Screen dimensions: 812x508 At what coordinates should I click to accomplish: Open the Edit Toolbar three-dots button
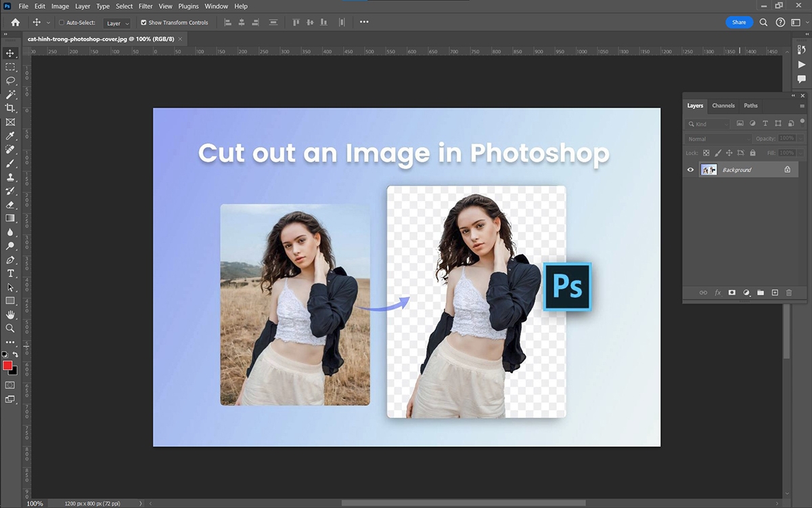(10, 343)
